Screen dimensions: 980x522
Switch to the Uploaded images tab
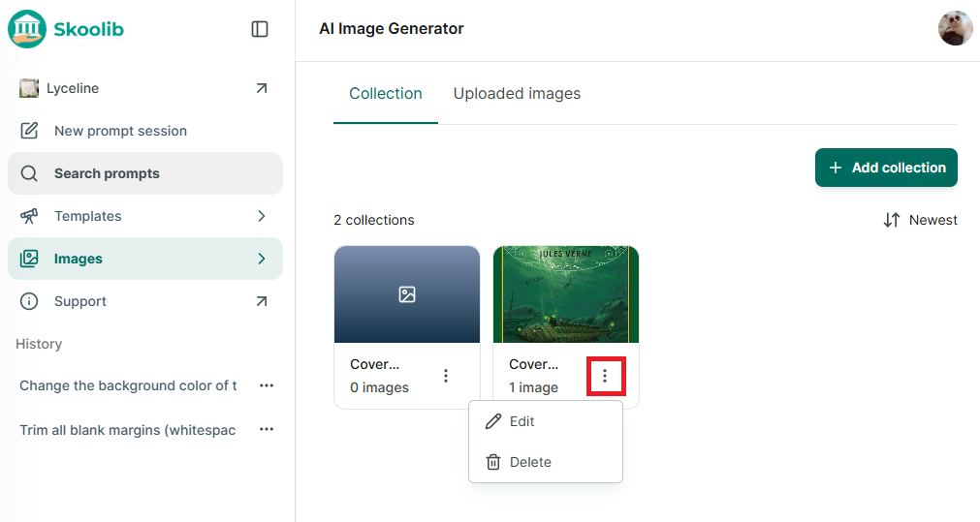click(x=517, y=94)
